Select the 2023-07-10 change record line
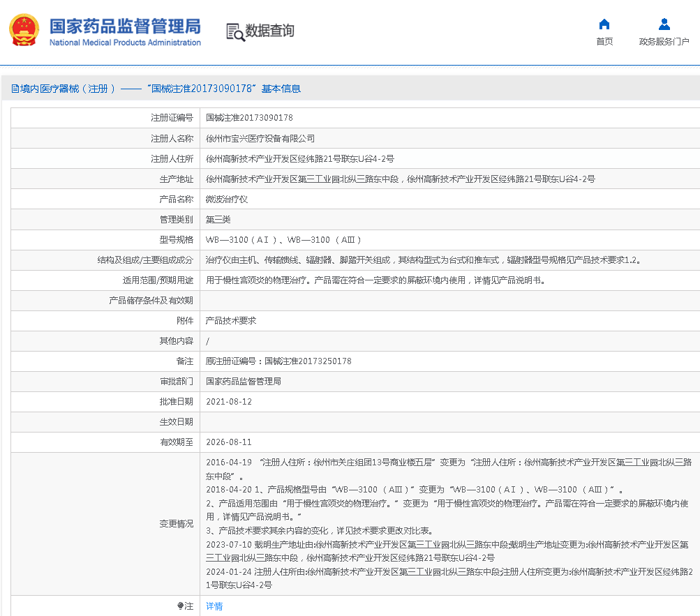Image resolution: width=700 pixels, height=616 pixels. click(x=447, y=551)
